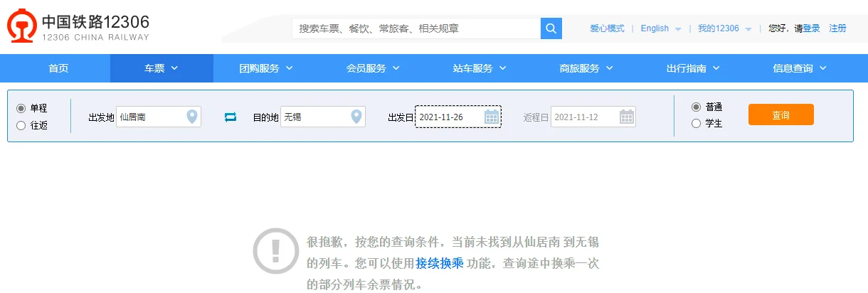The image size is (868, 293).
Task: Click the orange 查询 search button
Action: (780, 114)
